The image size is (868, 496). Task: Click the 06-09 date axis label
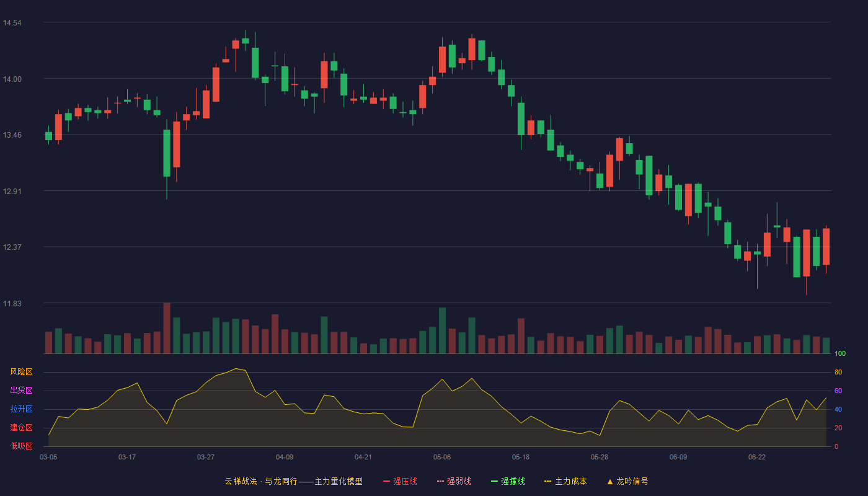coord(678,457)
